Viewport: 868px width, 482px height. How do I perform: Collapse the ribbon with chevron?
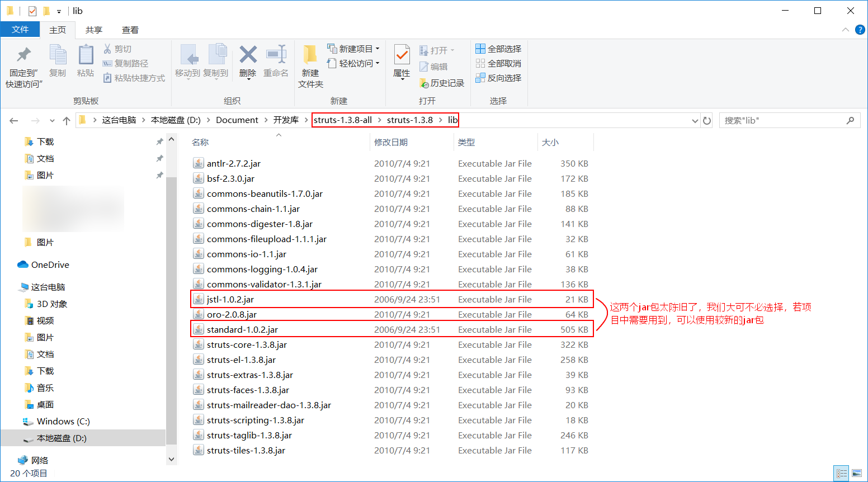[x=845, y=30]
